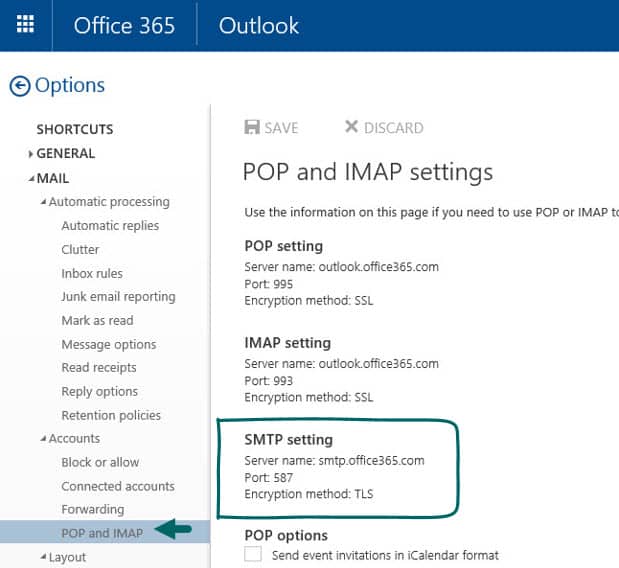The width and height of the screenshot is (619, 568).
Task: Click the SAVE floppy disk icon
Action: [x=252, y=127]
